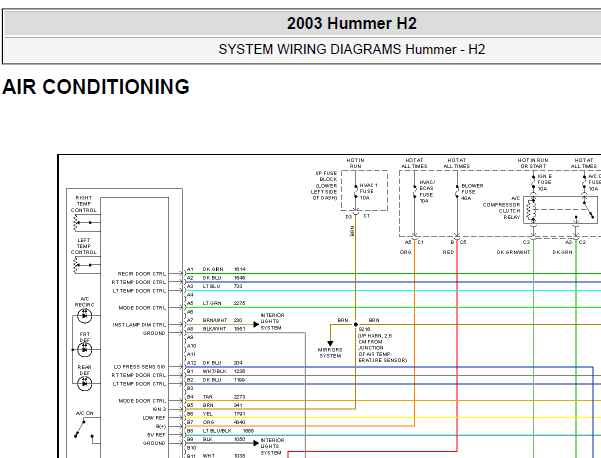Click the "LO PRESS SENS SIG" pin label
The width and height of the screenshot is (601, 458).
tap(140, 367)
